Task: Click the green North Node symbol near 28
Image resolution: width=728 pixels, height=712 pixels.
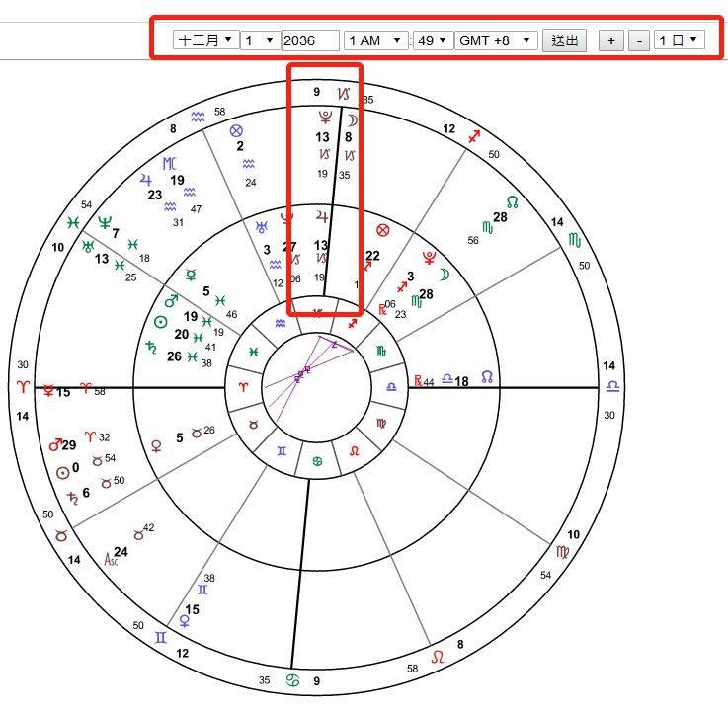Action: 512,201
